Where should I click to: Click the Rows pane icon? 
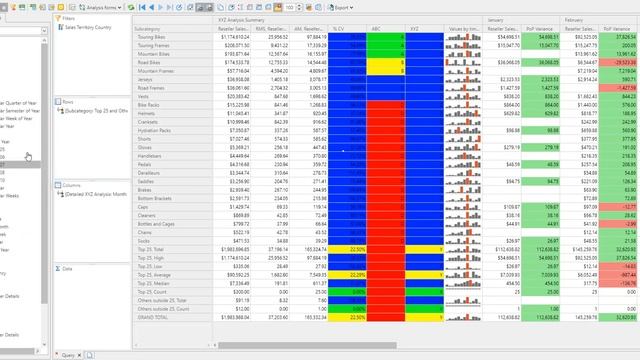tap(58, 102)
